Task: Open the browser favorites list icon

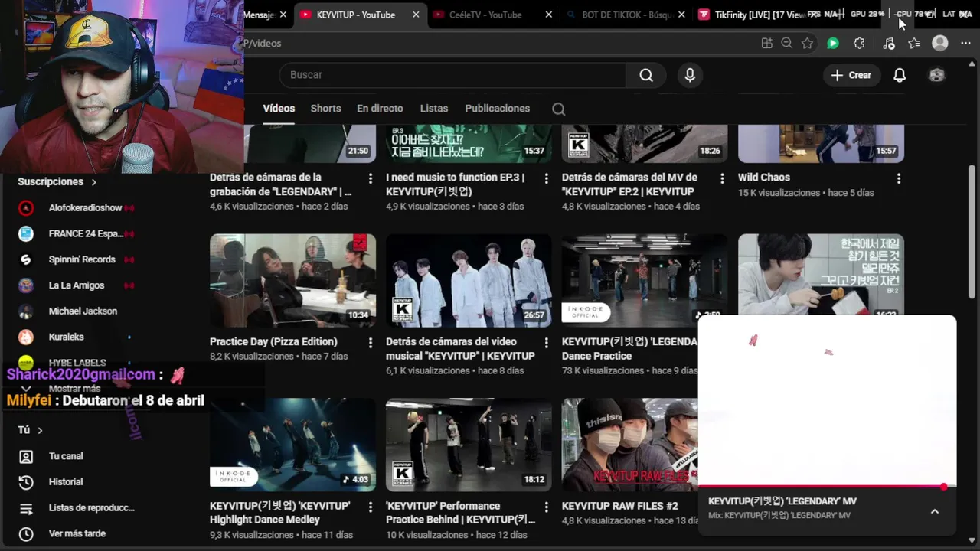Action: (914, 44)
